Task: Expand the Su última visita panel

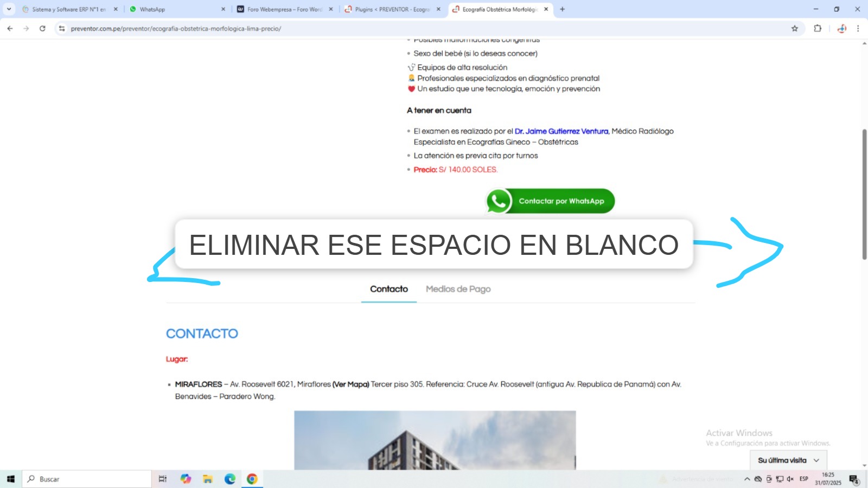Action: pos(788,460)
